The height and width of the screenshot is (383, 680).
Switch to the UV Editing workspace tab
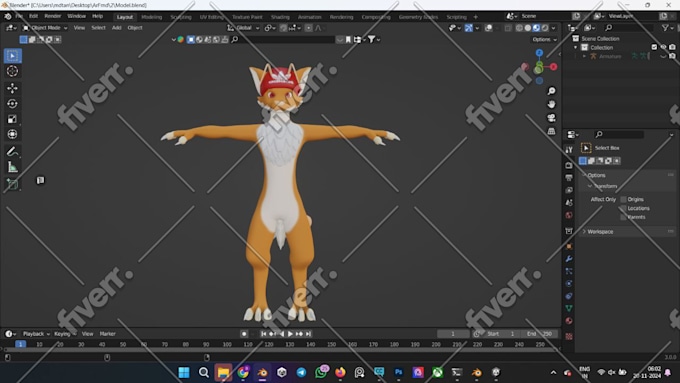coord(211,17)
